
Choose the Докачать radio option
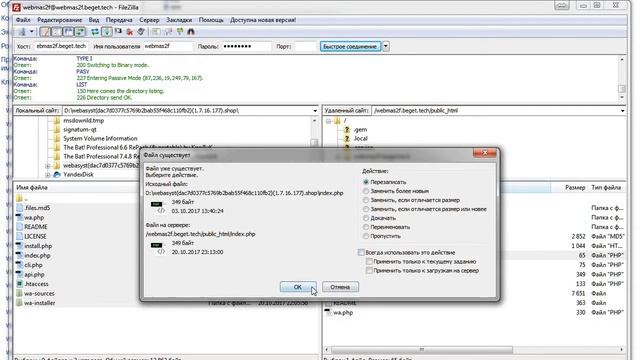[366, 218]
